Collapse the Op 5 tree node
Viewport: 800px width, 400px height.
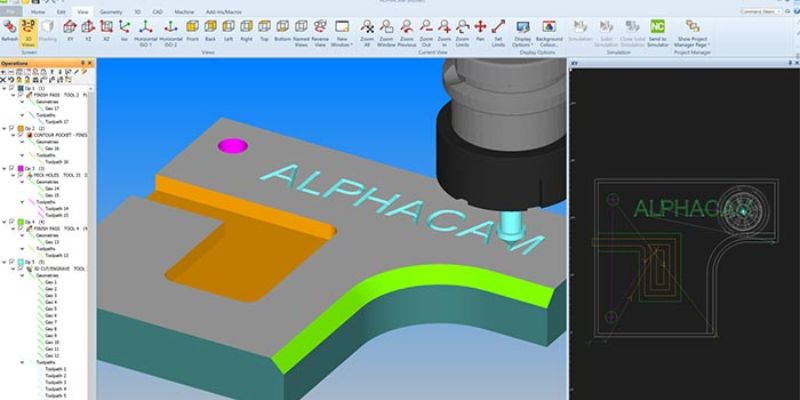point(4,262)
